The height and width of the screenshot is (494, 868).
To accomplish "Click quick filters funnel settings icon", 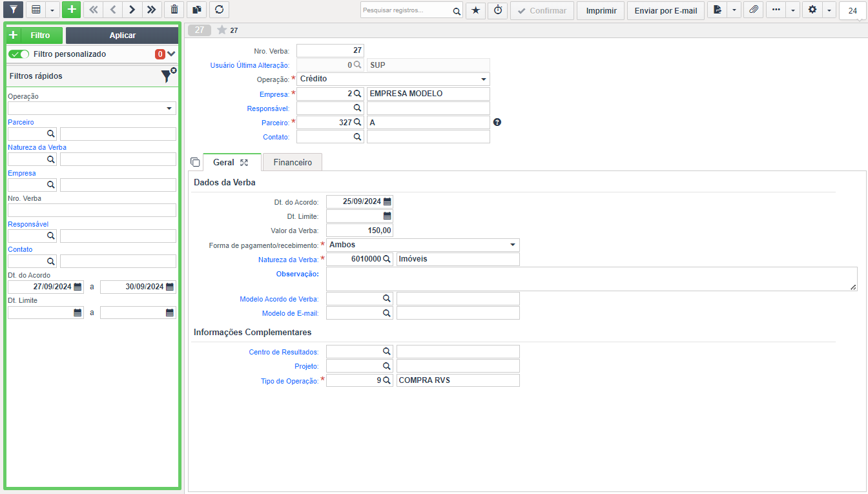I will [168, 76].
